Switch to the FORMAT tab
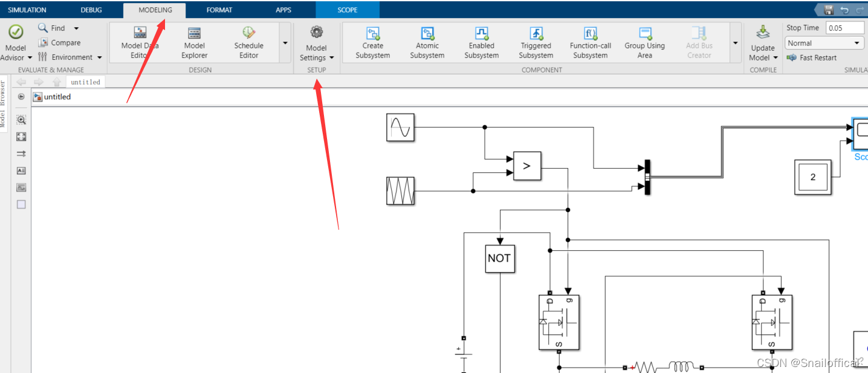 219,10
